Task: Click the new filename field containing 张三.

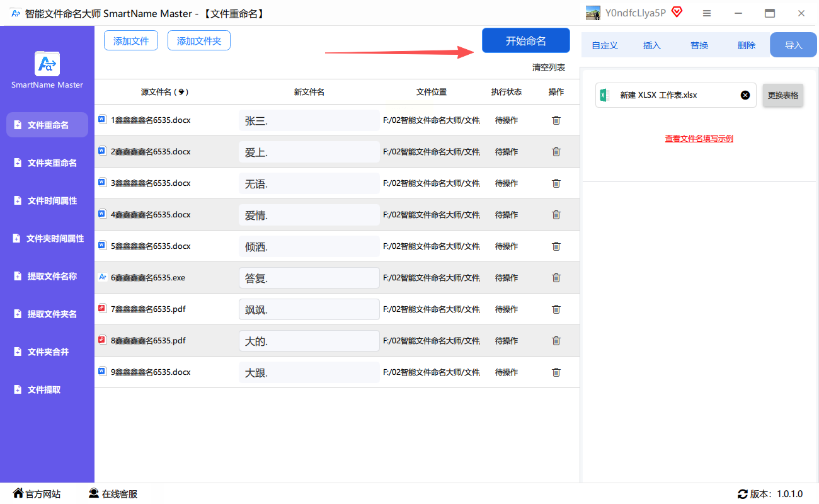Action: point(309,120)
